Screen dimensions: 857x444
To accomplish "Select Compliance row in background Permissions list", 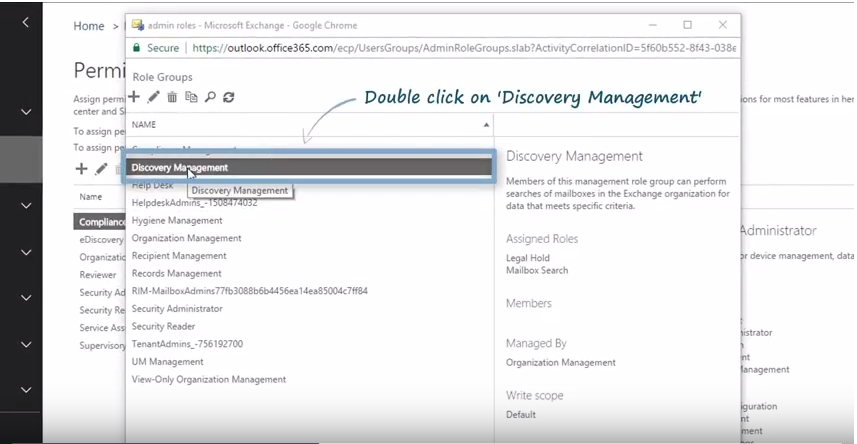I will point(99,222).
